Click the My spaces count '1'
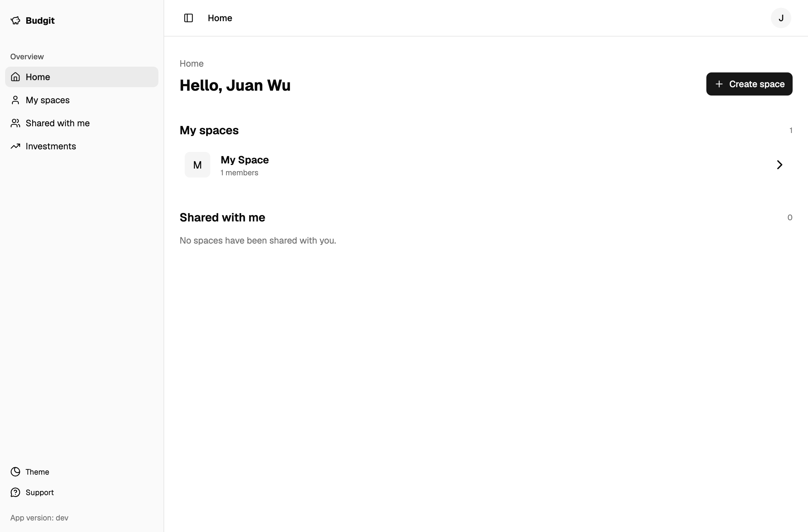 [791, 130]
